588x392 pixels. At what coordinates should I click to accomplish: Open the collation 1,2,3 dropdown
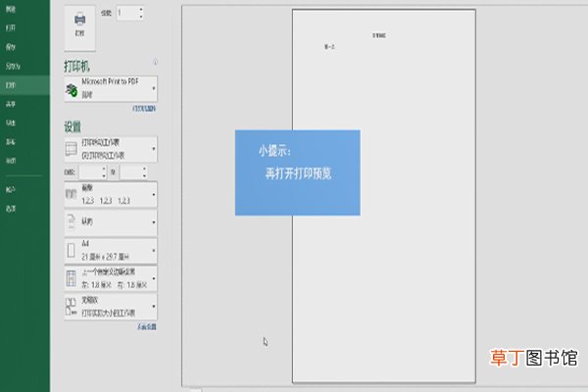click(x=111, y=195)
